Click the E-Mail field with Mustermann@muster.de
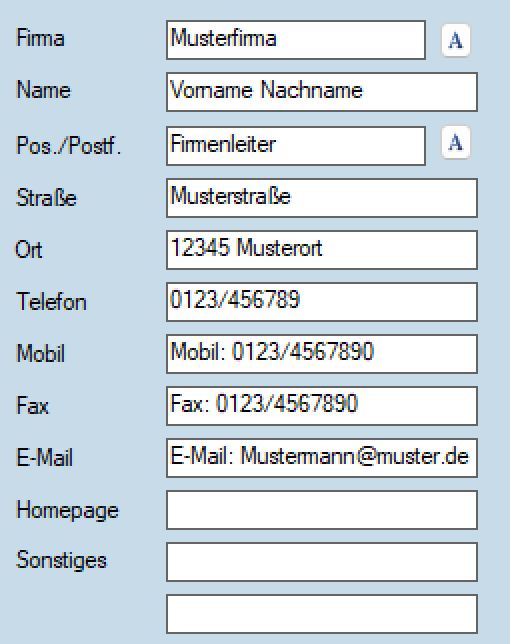The image size is (510, 644). pos(322,458)
